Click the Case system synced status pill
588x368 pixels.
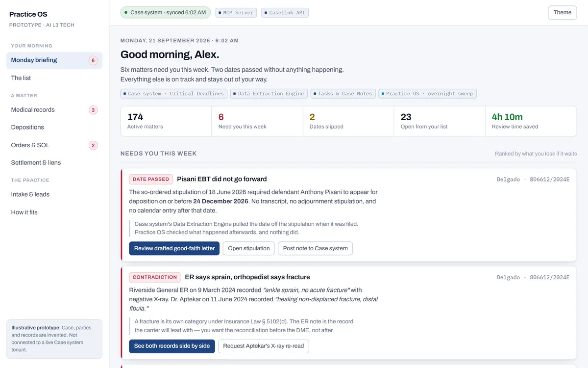tap(166, 12)
